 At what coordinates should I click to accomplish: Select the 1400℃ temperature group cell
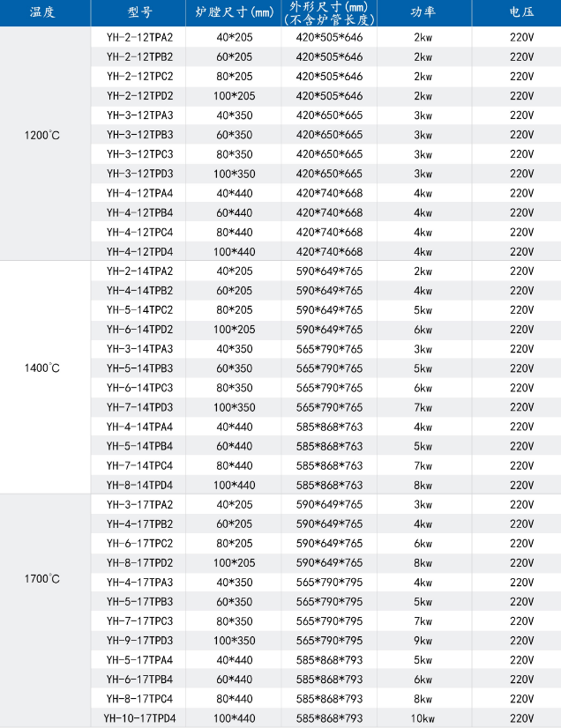42,368
